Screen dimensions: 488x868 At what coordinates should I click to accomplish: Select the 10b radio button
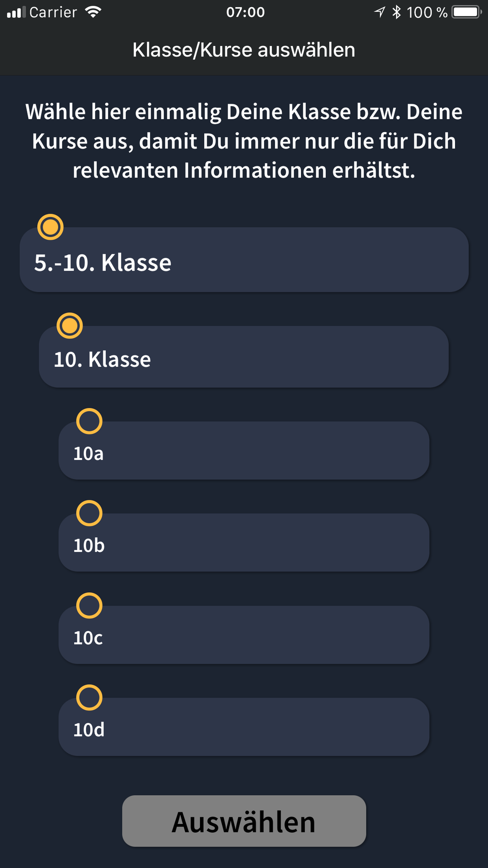[x=89, y=513]
